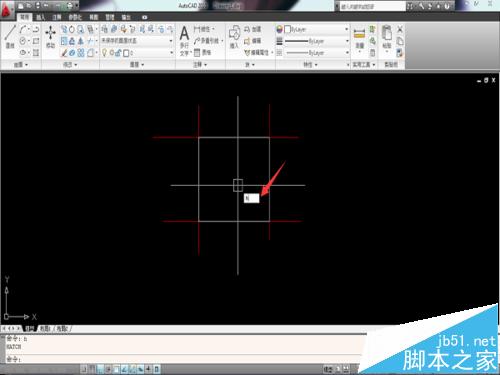Click the white ByLayer color swatch
This screenshot has height=375, width=500.
tap(287, 29)
